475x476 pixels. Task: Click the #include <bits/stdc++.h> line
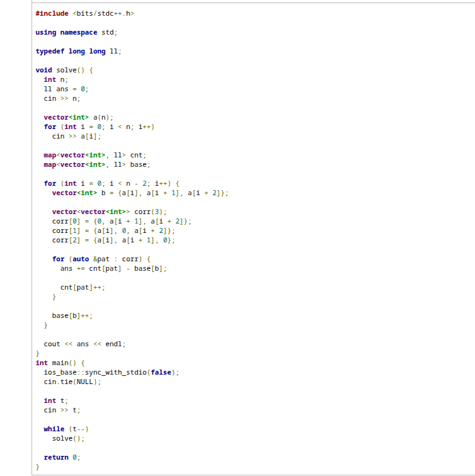[85, 13]
